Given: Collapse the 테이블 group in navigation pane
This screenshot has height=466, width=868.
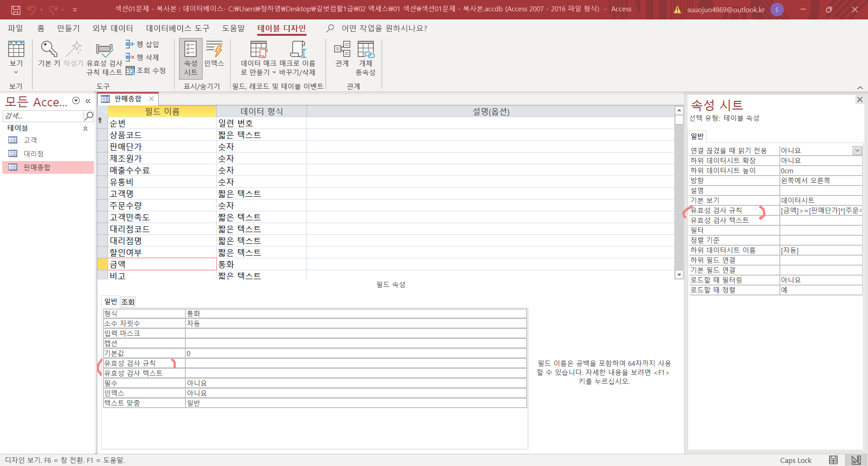Looking at the screenshot, I should coord(85,128).
